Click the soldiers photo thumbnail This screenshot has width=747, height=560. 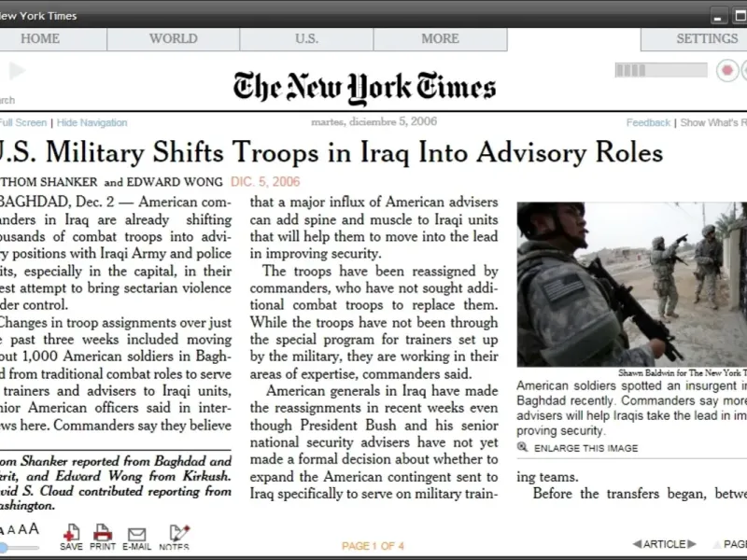click(x=632, y=285)
